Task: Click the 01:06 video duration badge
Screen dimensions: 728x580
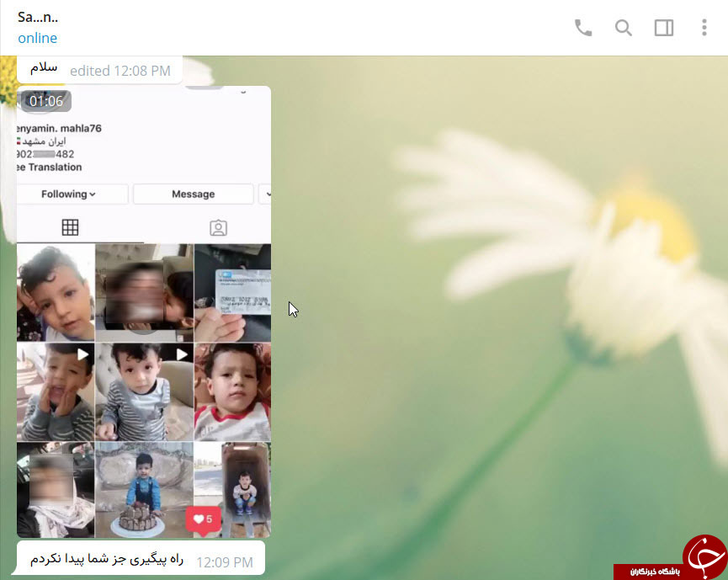Action: coord(46,101)
